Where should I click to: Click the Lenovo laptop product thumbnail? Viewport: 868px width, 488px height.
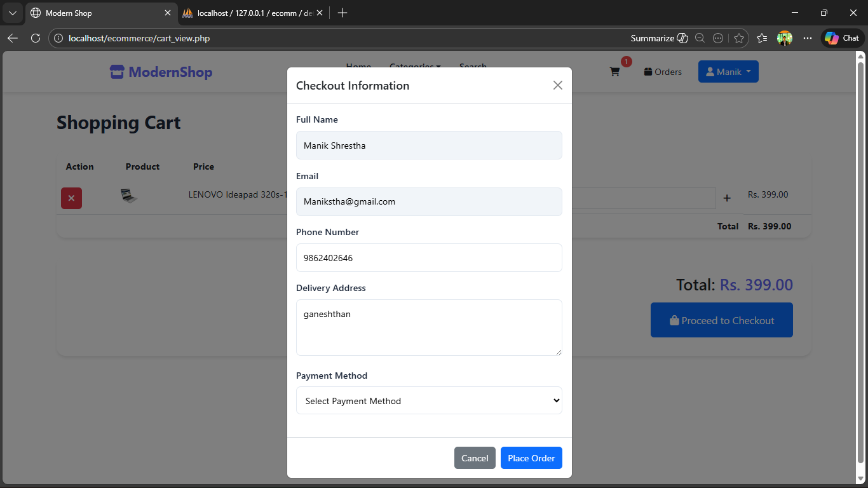point(129,196)
